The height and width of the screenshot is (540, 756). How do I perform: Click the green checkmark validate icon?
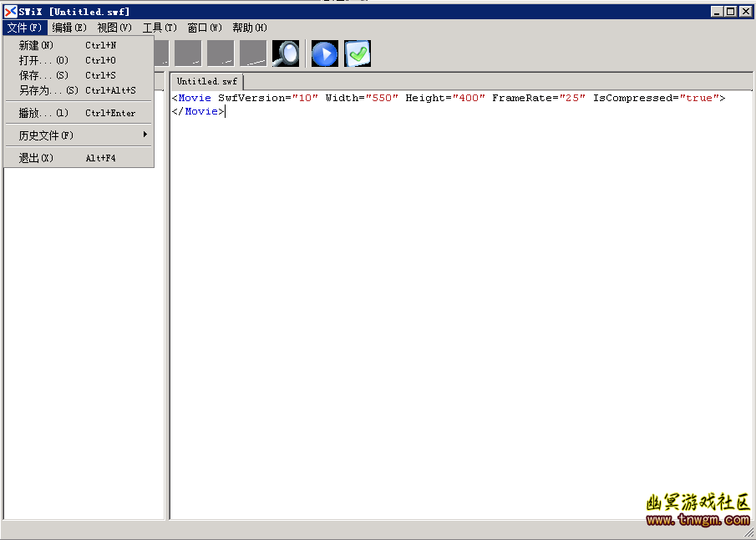pos(358,53)
